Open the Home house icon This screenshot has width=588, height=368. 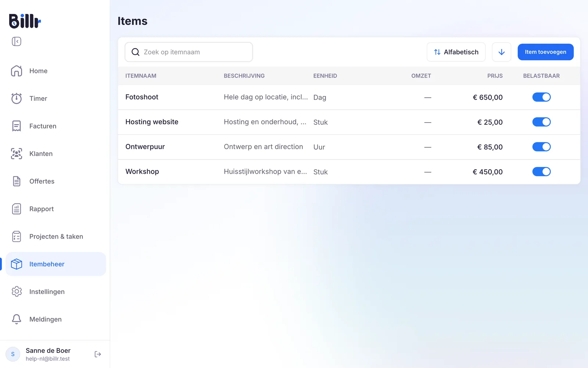click(x=17, y=71)
